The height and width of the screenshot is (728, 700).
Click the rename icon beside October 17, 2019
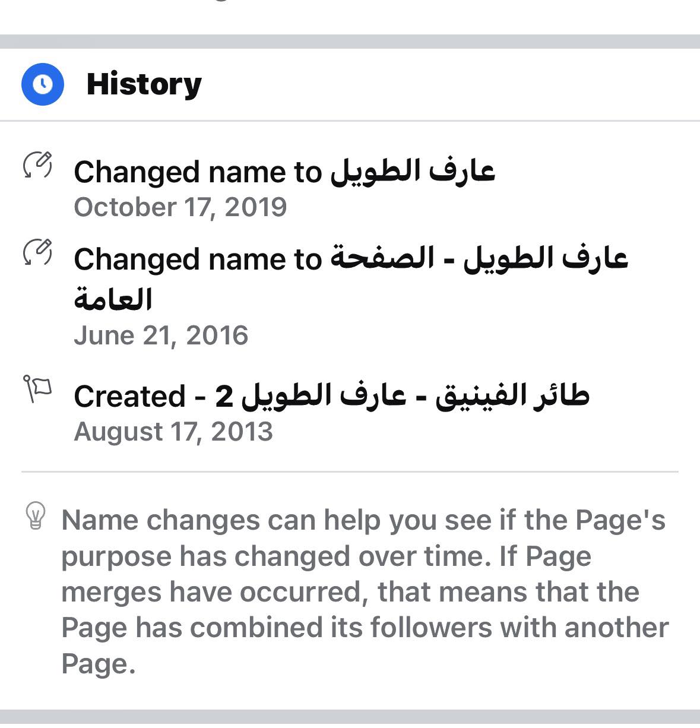(37, 165)
